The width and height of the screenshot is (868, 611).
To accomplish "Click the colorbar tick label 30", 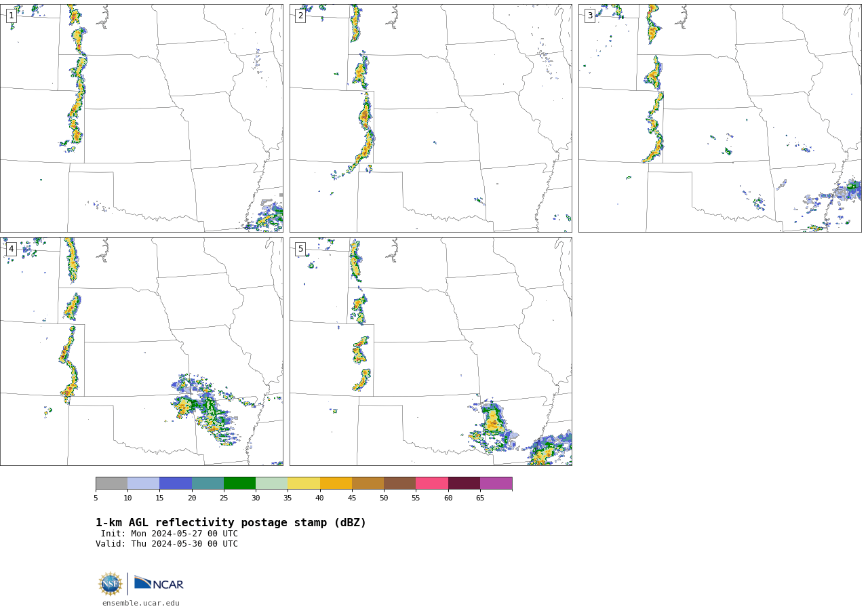I will [x=256, y=498].
